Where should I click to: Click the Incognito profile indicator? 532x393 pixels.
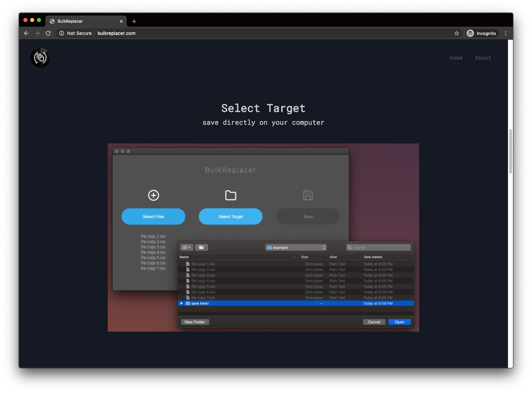pos(482,33)
